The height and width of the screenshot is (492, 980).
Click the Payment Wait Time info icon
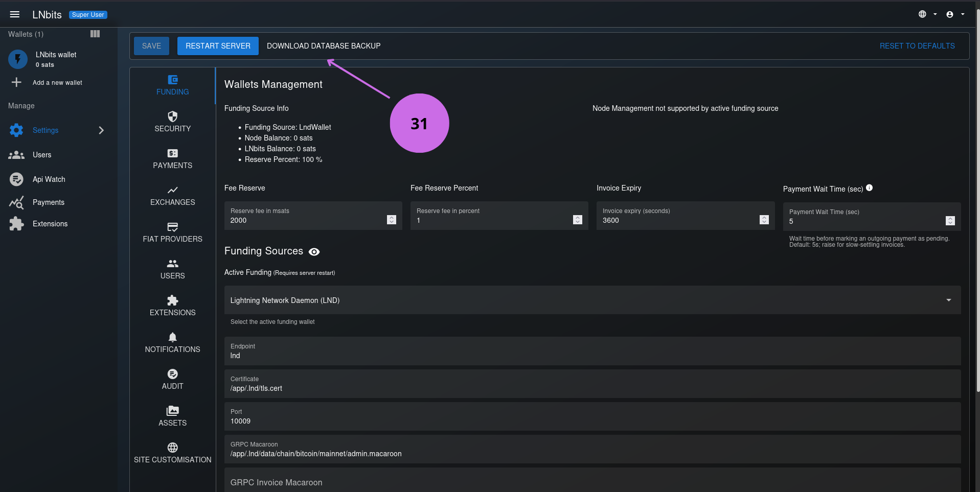(870, 188)
